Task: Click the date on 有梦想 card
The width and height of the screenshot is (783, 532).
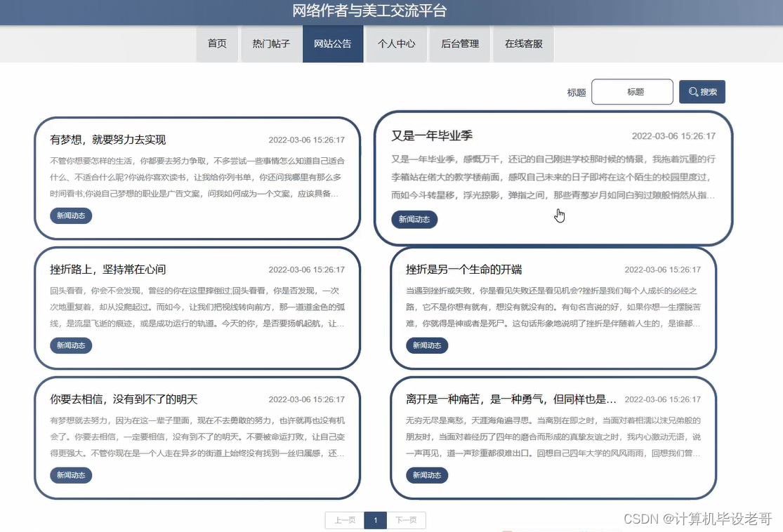Action: (307, 140)
